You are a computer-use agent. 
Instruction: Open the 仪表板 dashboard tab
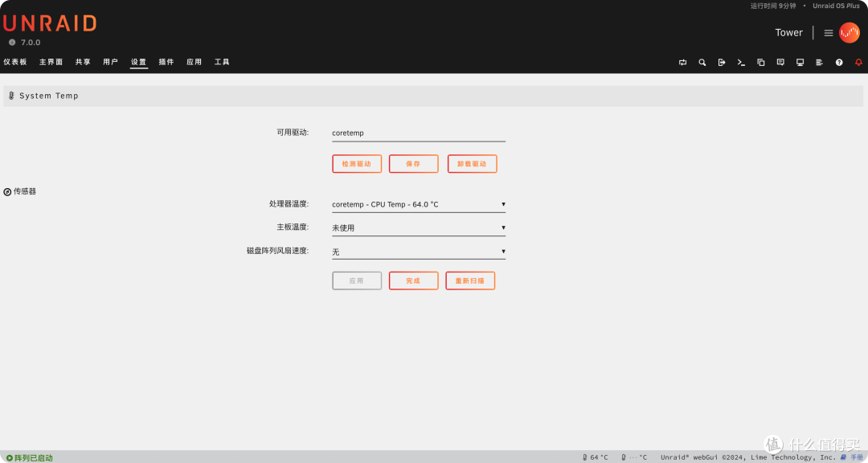[15, 62]
